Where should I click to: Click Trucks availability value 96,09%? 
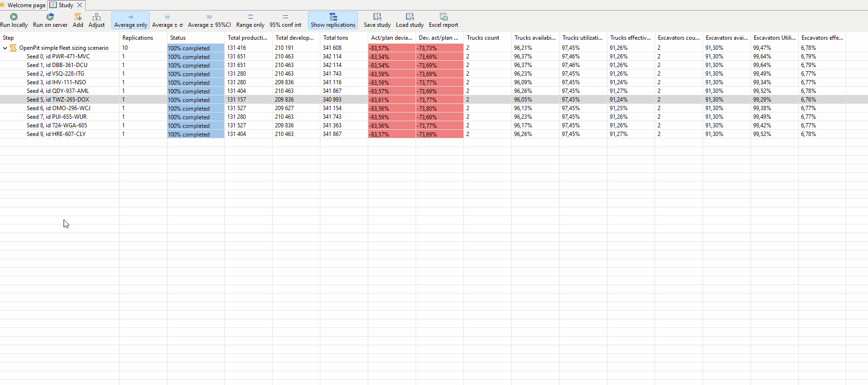(523, 82)
